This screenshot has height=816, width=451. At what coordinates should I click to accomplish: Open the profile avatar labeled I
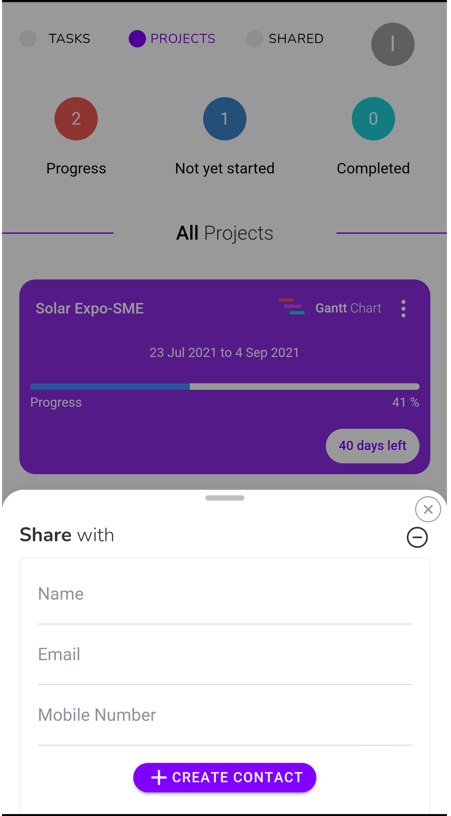click(x=393, y=44)
